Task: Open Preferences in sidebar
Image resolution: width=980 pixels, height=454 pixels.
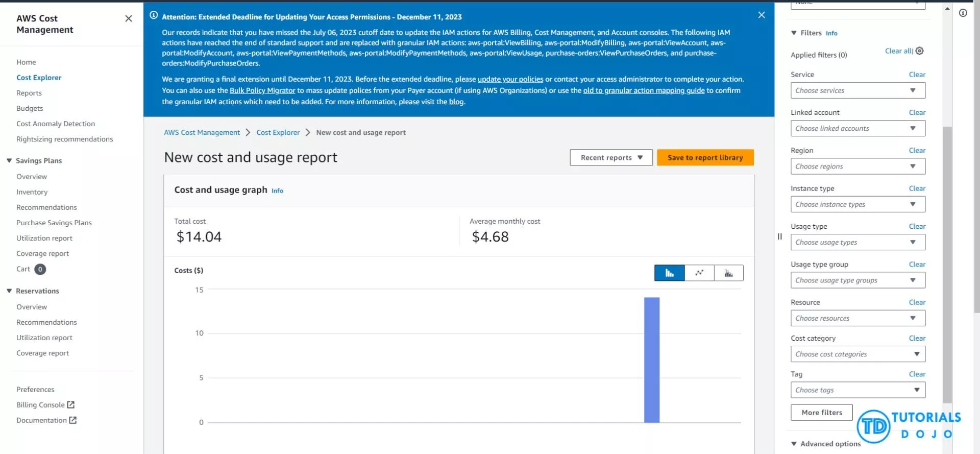Action: 35,390
